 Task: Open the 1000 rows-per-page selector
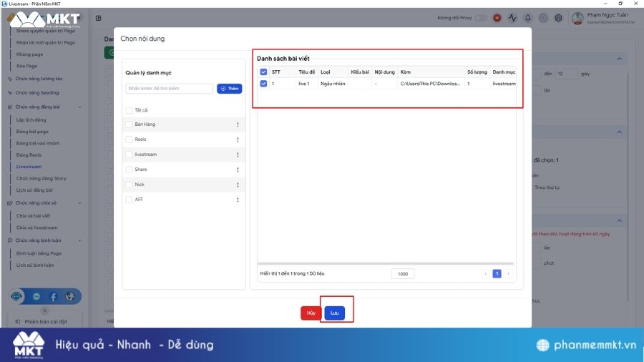click(x=402, y=274)
